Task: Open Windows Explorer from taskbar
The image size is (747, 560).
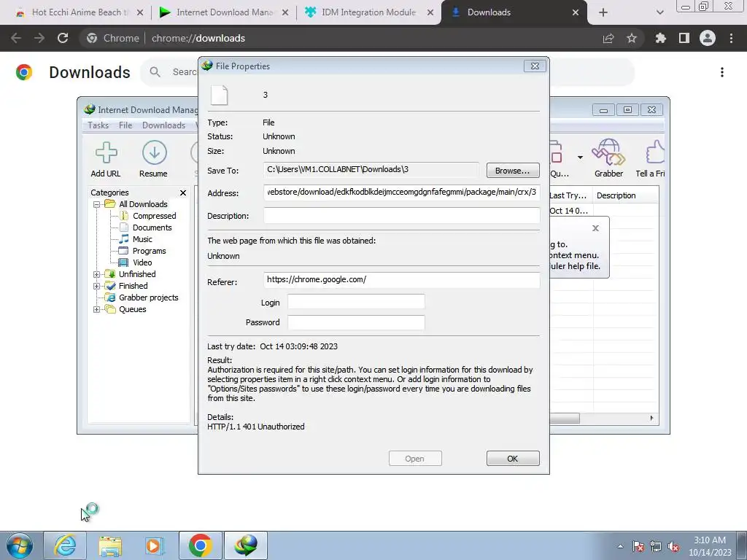Action: click(110, 545)
